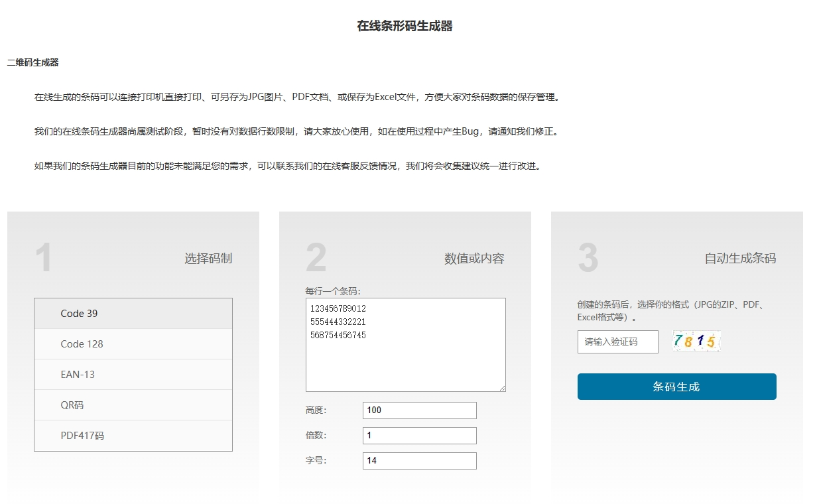Select PDF417码 in the code list
819x504 pixels.
(x=133, y=436)
